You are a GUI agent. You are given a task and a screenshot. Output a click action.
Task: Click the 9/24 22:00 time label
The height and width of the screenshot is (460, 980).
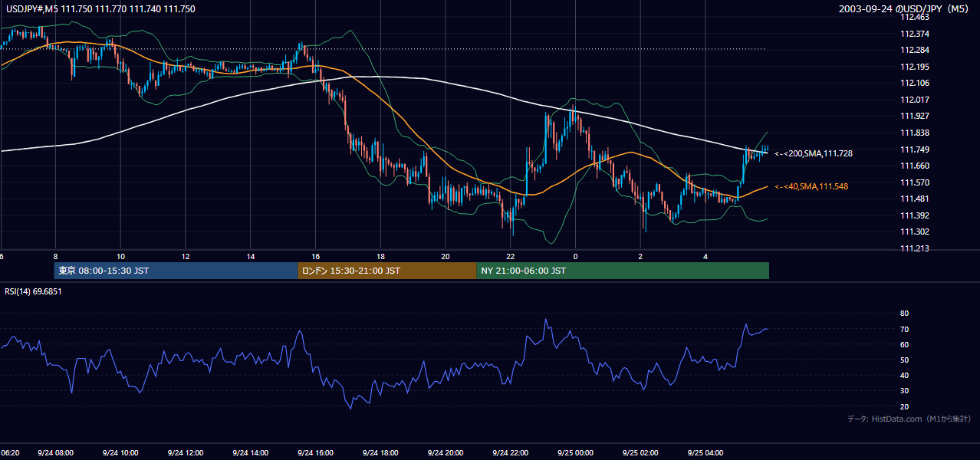510,453
